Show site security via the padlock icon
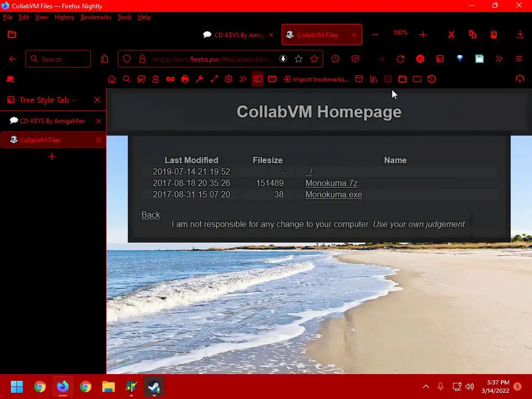Screen dimensions: 532x399 [x=142, y=59]
